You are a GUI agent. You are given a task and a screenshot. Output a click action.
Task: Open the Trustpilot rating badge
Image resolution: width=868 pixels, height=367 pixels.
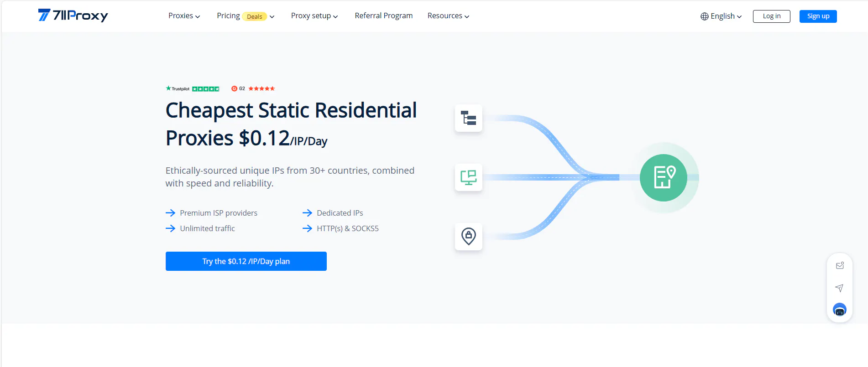coord(193,88)
